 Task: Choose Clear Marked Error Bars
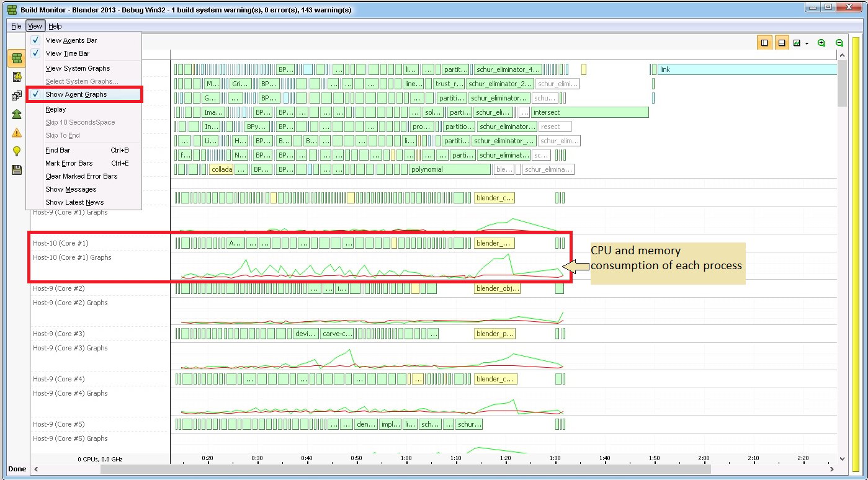point(84,176)
